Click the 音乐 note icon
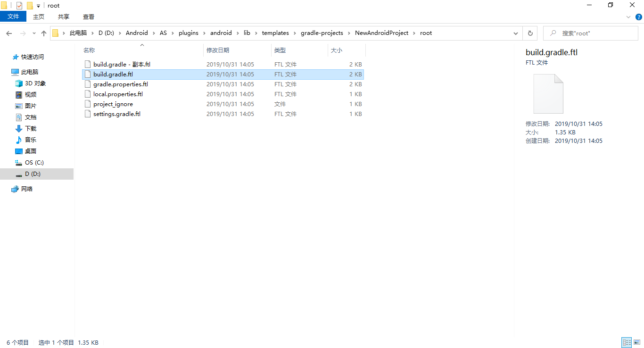The height and width of the screenshot is (348, 644). coord(19,140)
